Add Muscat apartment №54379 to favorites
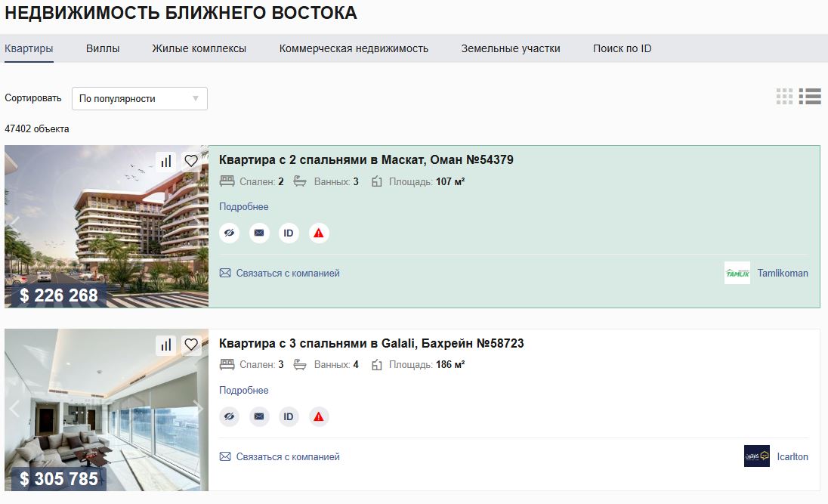This screenshot has height=504, width=828. (x=191, y=161)
